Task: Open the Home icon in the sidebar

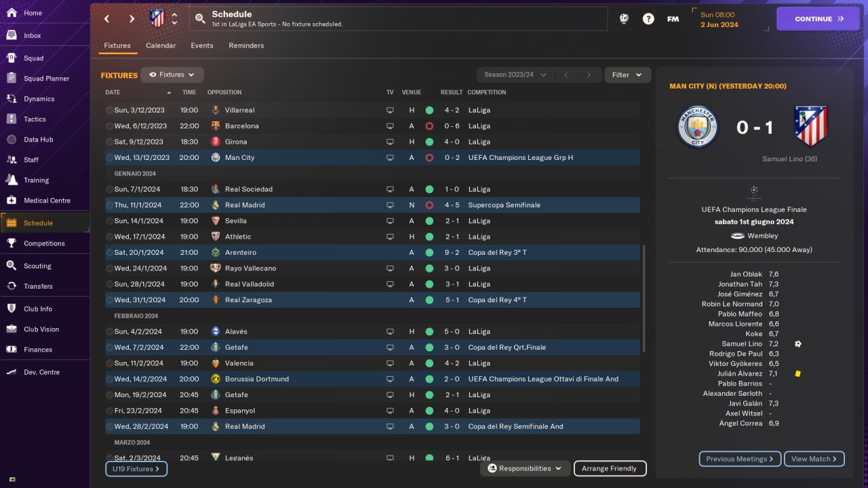Action: (12, 13)
